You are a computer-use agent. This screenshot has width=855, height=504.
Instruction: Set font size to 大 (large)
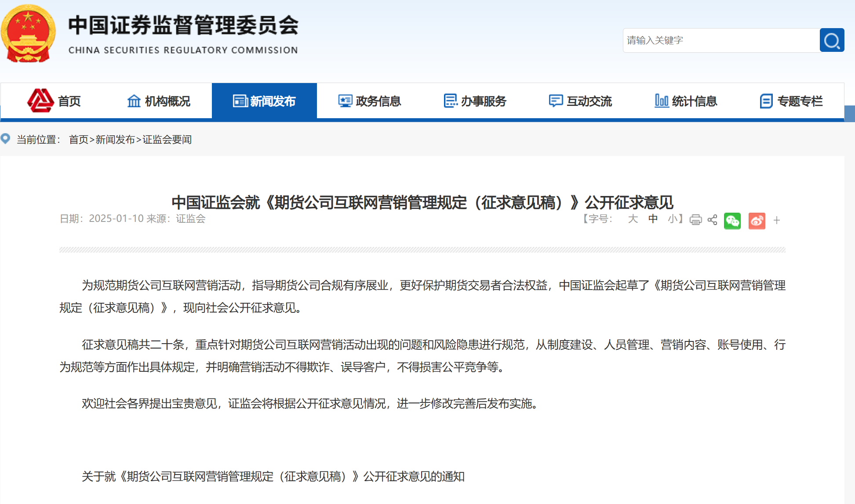633,219
